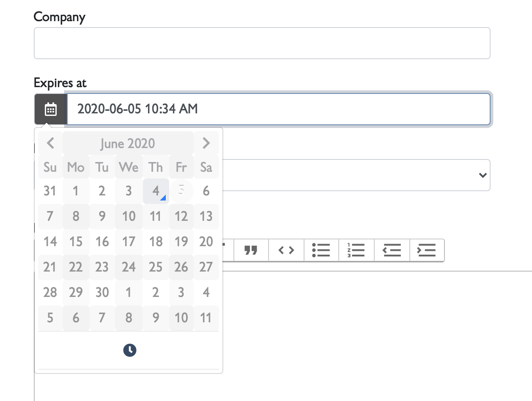Select the highlighted date June 4
532x401 pixels.
pyautogui.click(x=155, y=191)
